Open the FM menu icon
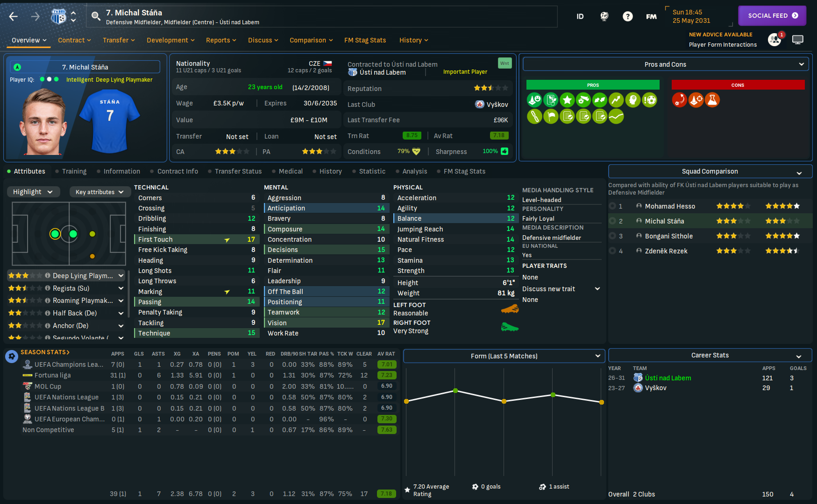817x504 pixels. pyautogui.click(x=651, y=16)
